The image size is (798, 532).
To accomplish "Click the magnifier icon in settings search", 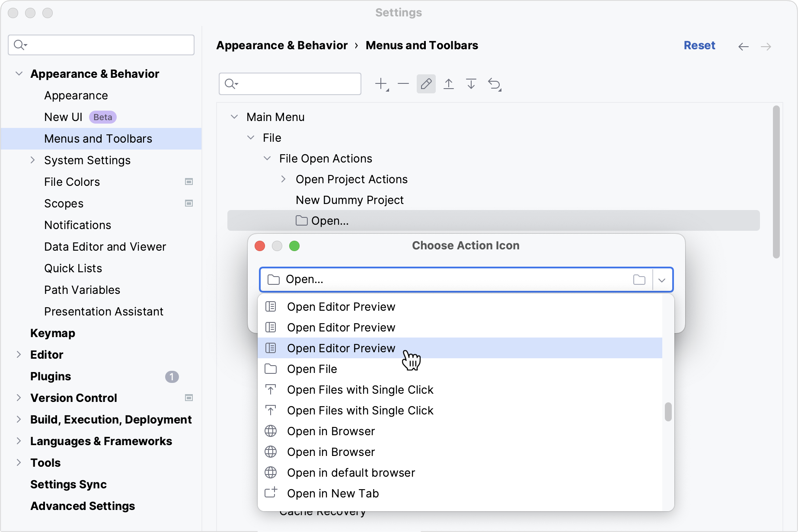I will tap(20, 45).
